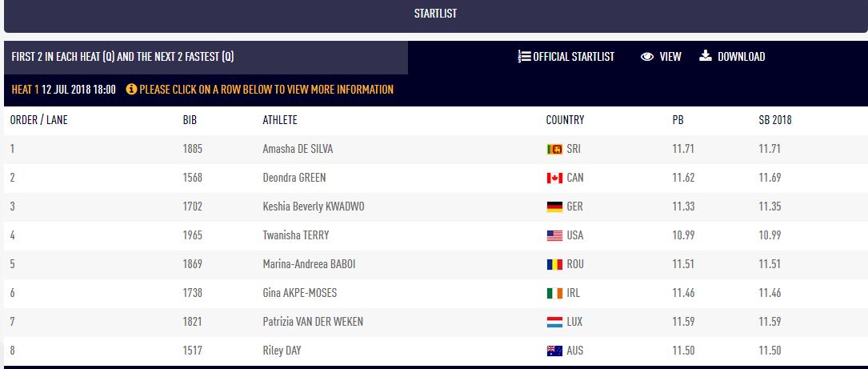Click the Athlete column header

[x=279, y=120]
